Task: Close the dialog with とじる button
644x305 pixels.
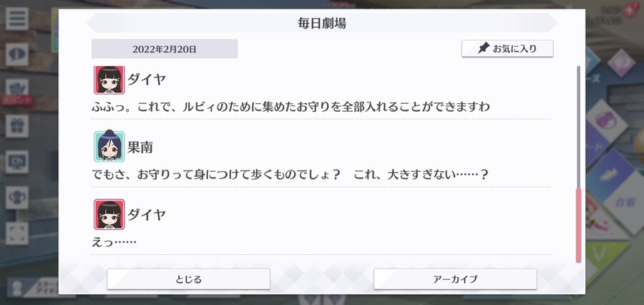Action: 188,279
